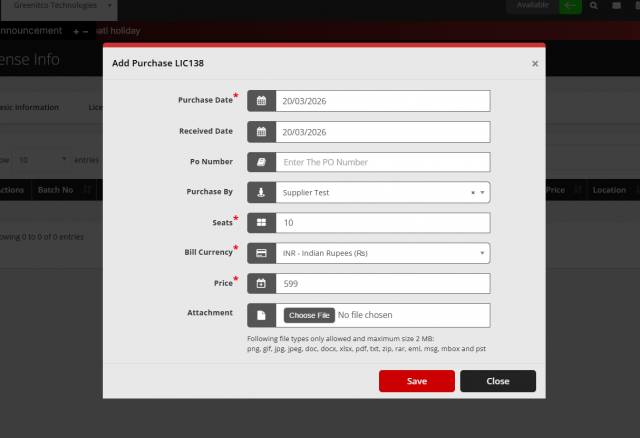This screenshot has width=640, height=438.
Task: Click calendar icon beside Purchase Date
Action: tap(261, 101)
